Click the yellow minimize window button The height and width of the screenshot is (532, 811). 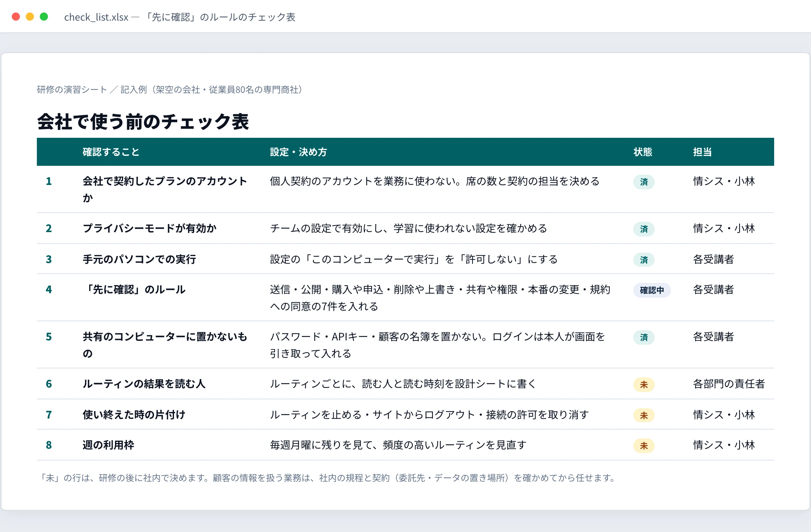click(x=30, y=17)
